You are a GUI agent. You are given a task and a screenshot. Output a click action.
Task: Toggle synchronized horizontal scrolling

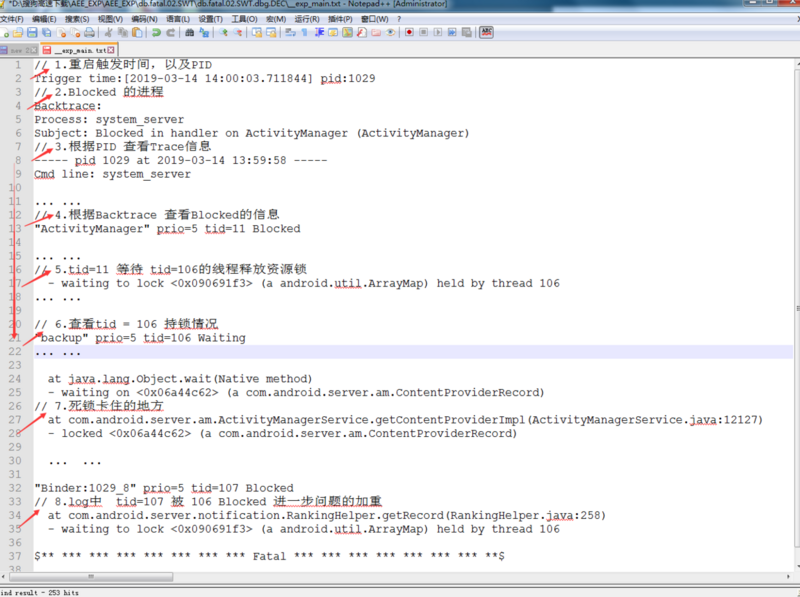271,33
